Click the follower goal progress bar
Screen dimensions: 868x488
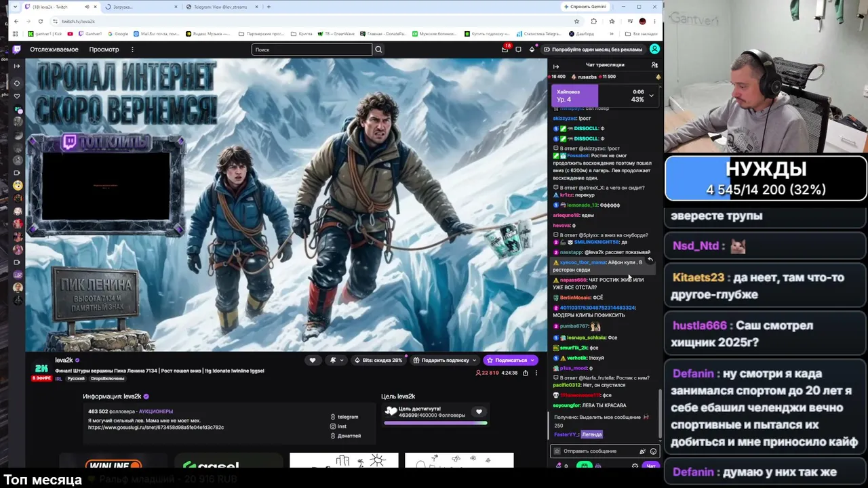pyautogui.click(x=435, y=423)
